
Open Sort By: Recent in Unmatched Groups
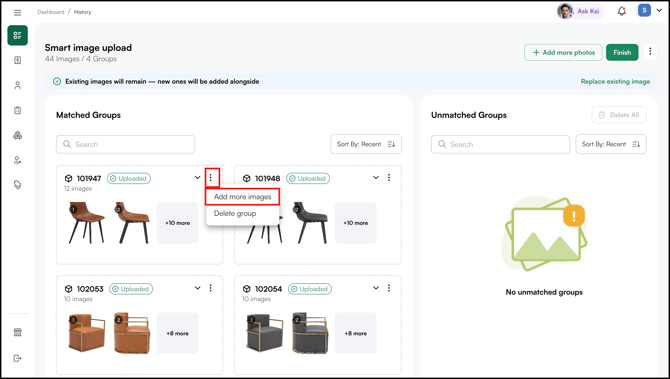611,144
